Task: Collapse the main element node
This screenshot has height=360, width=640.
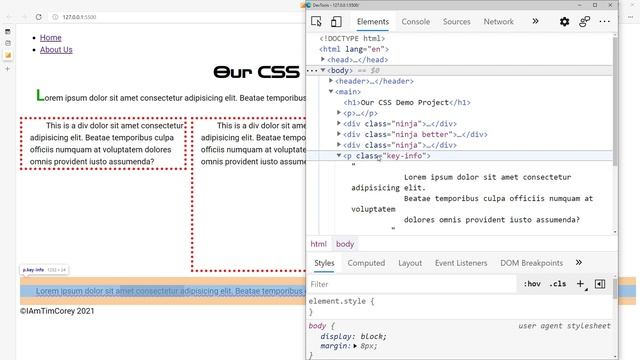Action: click(331, 91)
